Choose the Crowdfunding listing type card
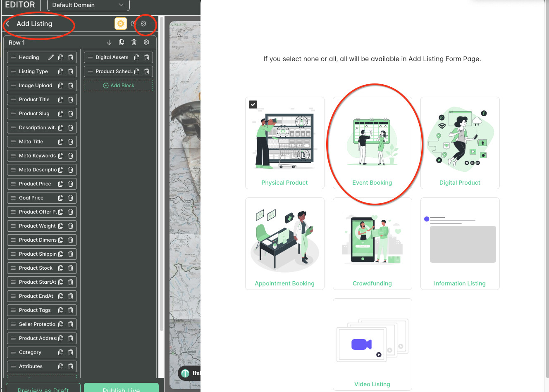549x392 pixels. pyautogui.click(x=372, y=244)
